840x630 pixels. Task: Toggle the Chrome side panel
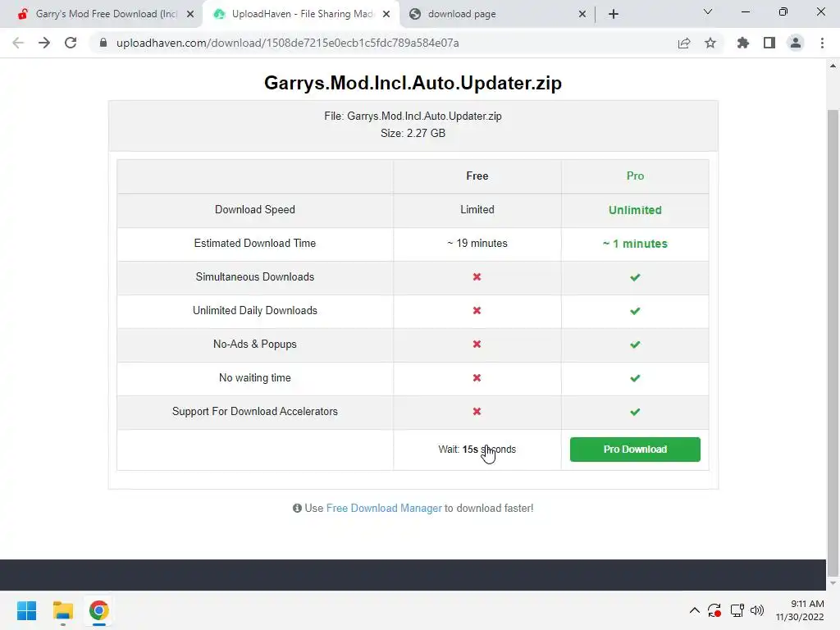click(769, 43)
